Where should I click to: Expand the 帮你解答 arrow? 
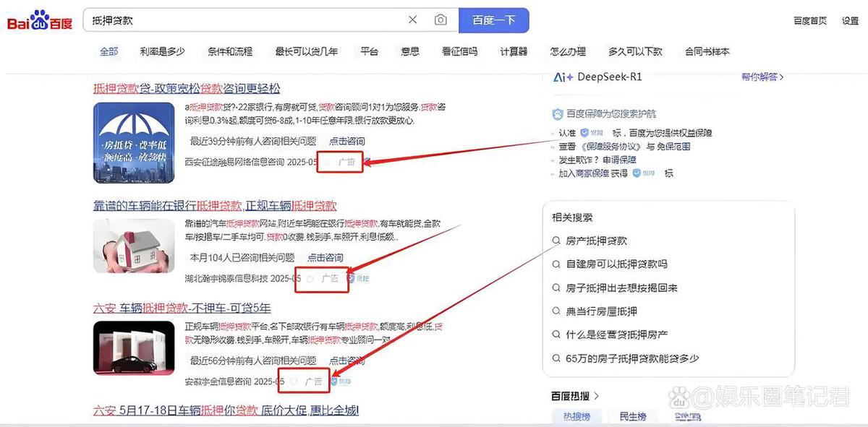point(781,77)
